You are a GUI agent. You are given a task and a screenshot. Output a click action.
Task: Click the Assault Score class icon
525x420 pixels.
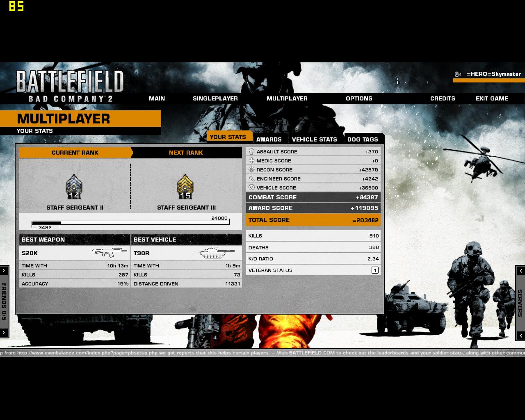251,151
